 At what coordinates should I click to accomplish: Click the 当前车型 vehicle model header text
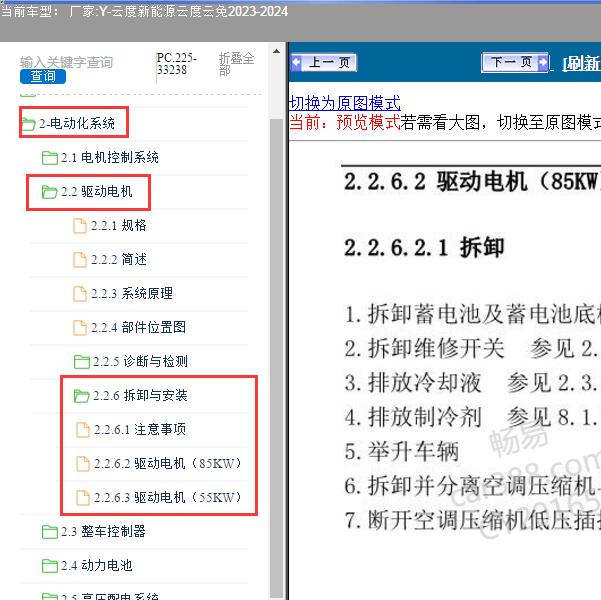[144, 12]
